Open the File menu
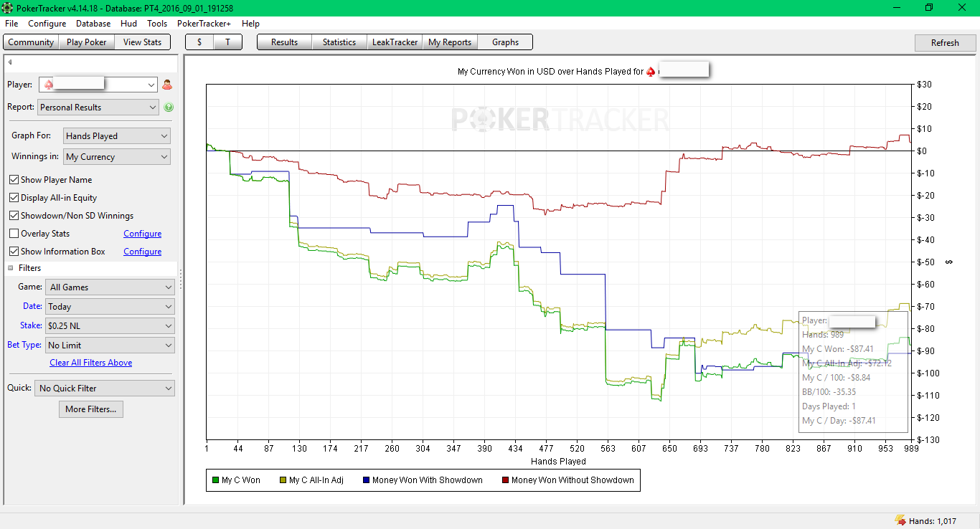The height and width of the screenshot is (529, 980). pos(11,24)
